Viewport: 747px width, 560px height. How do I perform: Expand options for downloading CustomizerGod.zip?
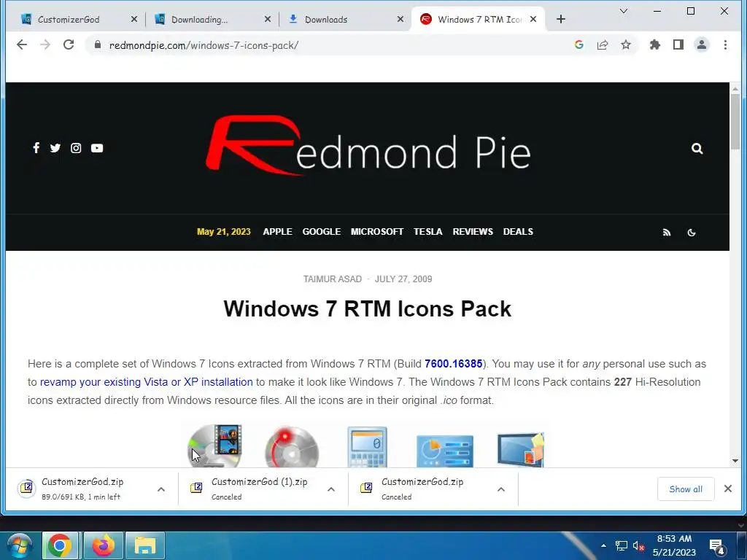[161, 489]
